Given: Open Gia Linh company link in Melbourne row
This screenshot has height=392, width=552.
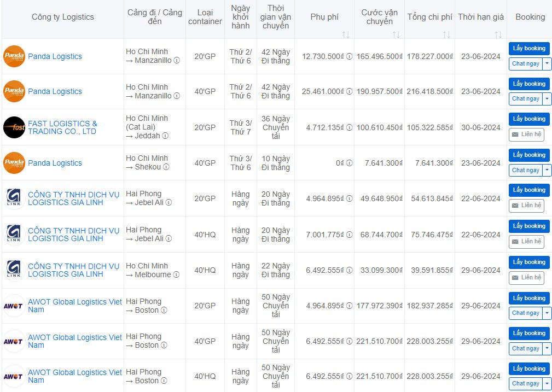Looking at the screenshot, I should click(x=73, y=270).
